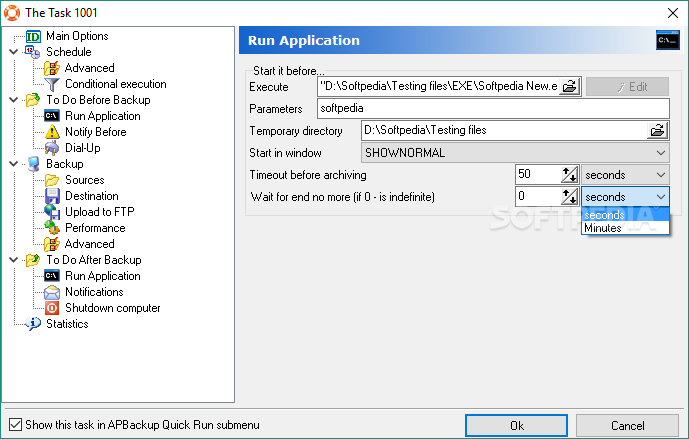Select Main Options in the tree
The height and width of the screenshot is (439, 689).
77,36
